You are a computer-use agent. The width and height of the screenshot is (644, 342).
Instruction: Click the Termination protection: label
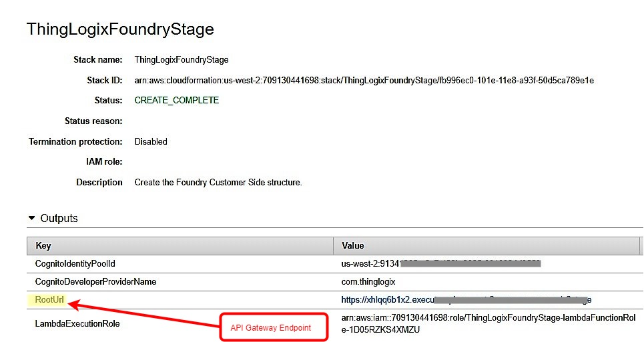click(x=75, y=141)
